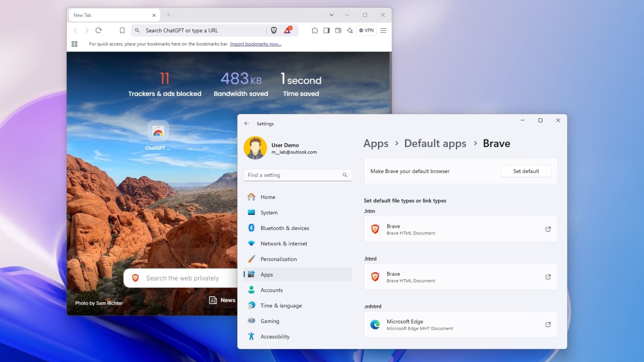
Task: Click the Bandwidth saved stat
Action: pos(241,84)
